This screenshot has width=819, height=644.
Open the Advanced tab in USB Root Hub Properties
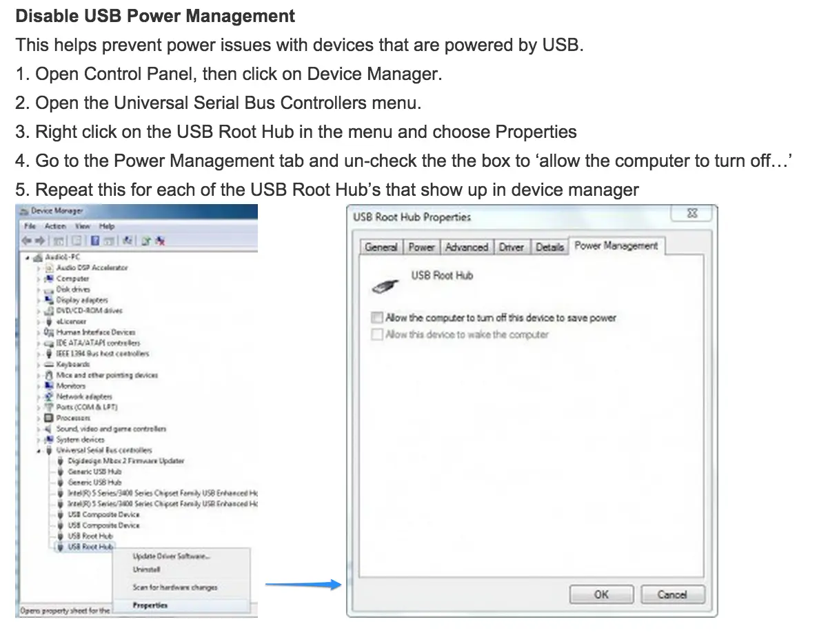[x=467, y=247]
